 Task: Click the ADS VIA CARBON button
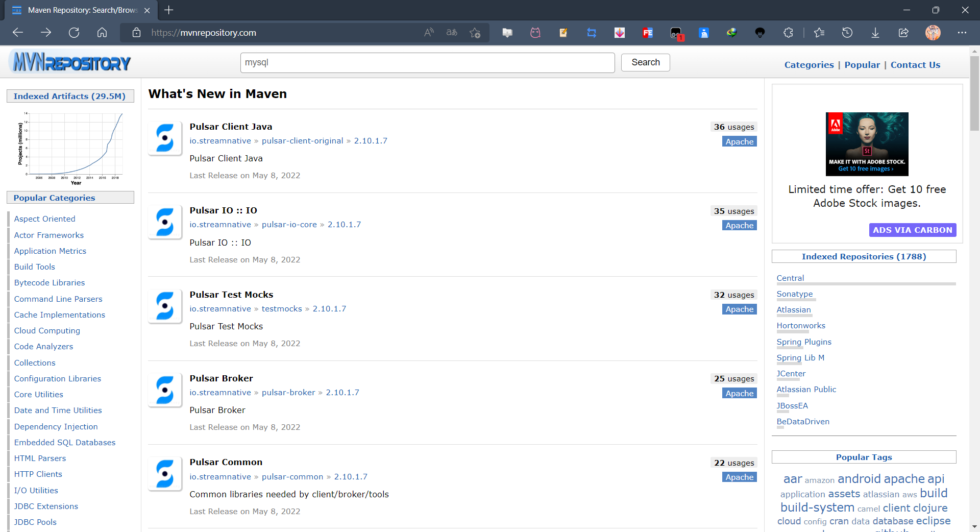(912, 230)
